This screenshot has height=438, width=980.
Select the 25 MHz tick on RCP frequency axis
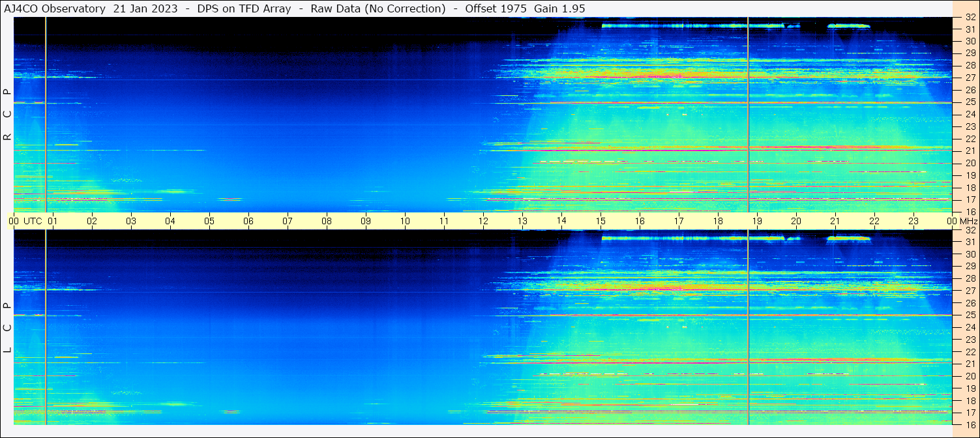coord(970,102)
